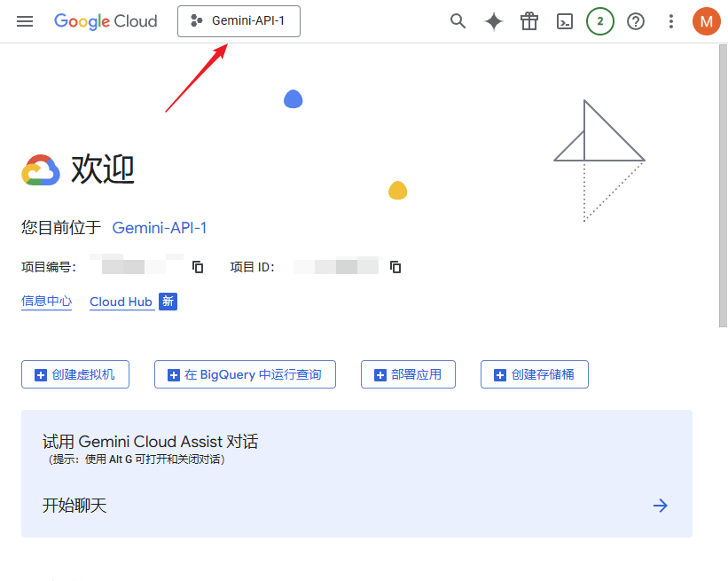This screenshot has height=581, width=728.
Task: Go to 信息中心 dashboard link
Action: (46, 302)
